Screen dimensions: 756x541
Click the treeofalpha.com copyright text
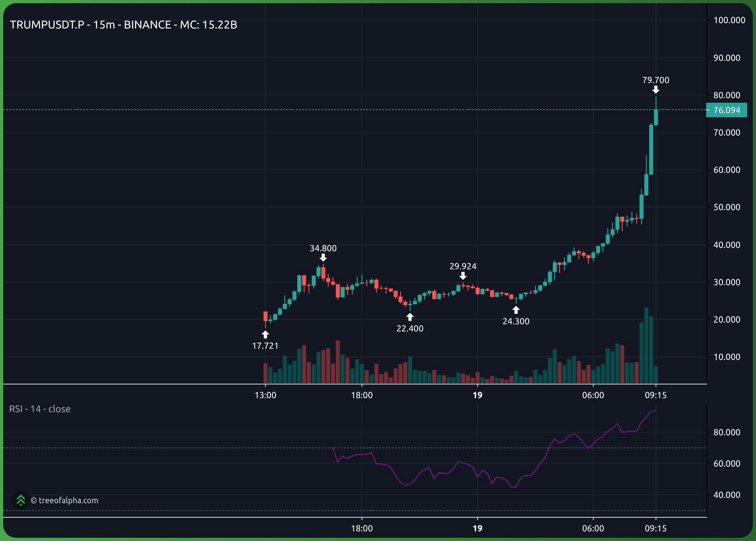[64, 500]
